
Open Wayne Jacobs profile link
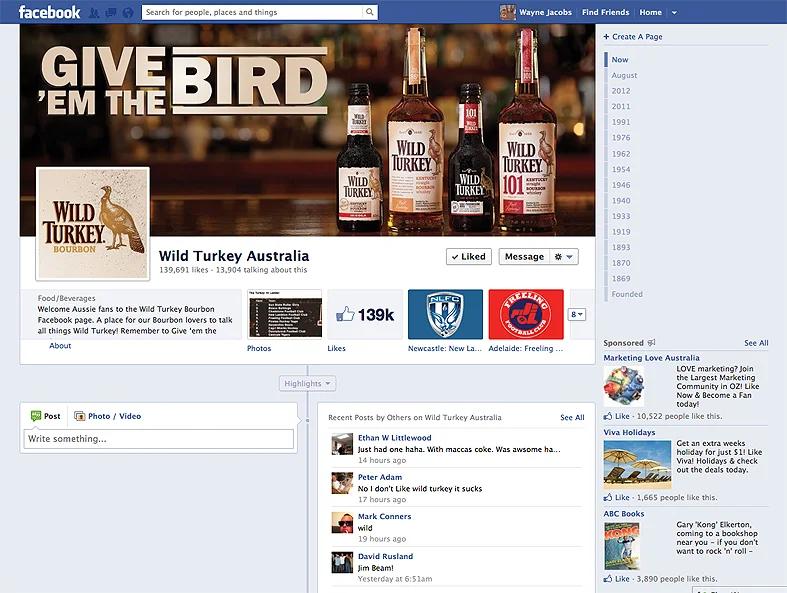[545, 12]
